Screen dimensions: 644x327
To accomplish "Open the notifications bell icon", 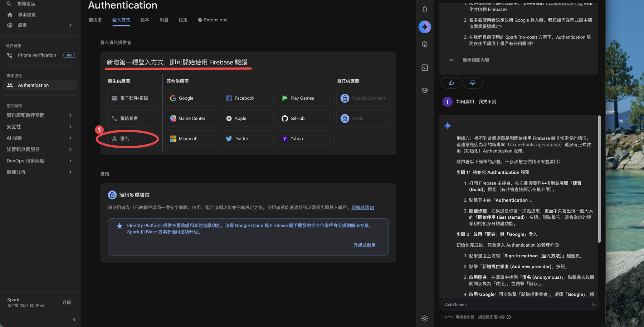I will (425, 9).
